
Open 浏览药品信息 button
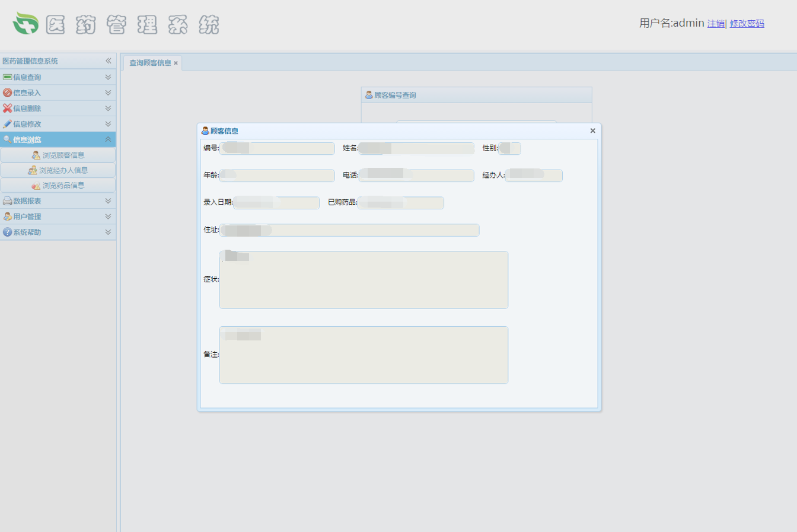click(58, 186)
